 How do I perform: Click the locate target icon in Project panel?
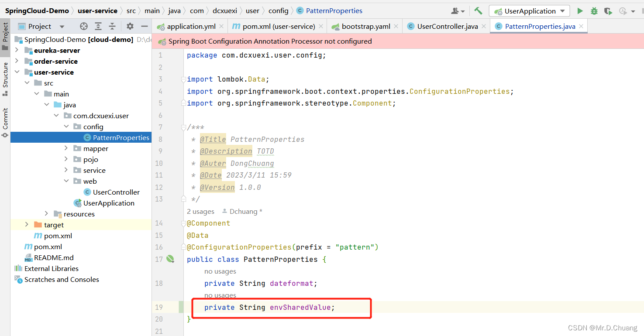click(84, 26)
